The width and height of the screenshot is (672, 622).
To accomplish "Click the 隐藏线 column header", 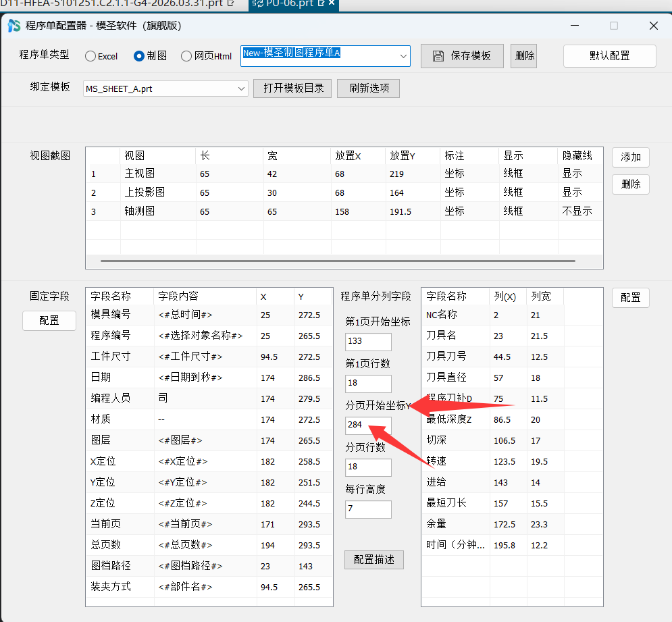I will [580, 155].
